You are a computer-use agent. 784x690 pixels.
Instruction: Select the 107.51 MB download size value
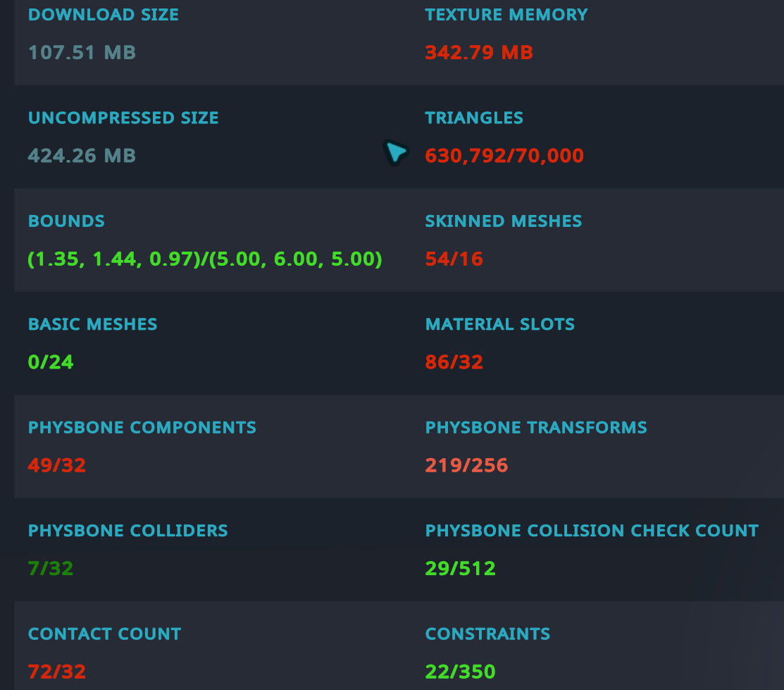coord(82,52)
